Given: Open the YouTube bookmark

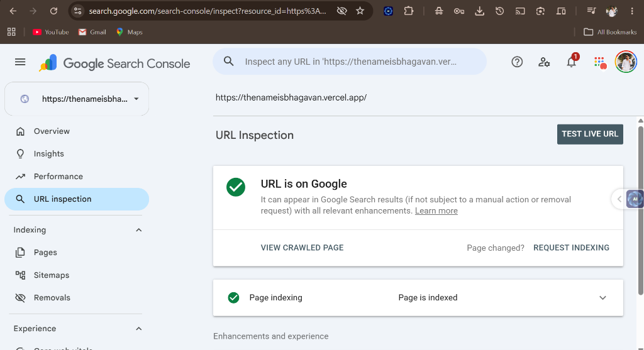Looking at the screenshot, I should (50, 32).
